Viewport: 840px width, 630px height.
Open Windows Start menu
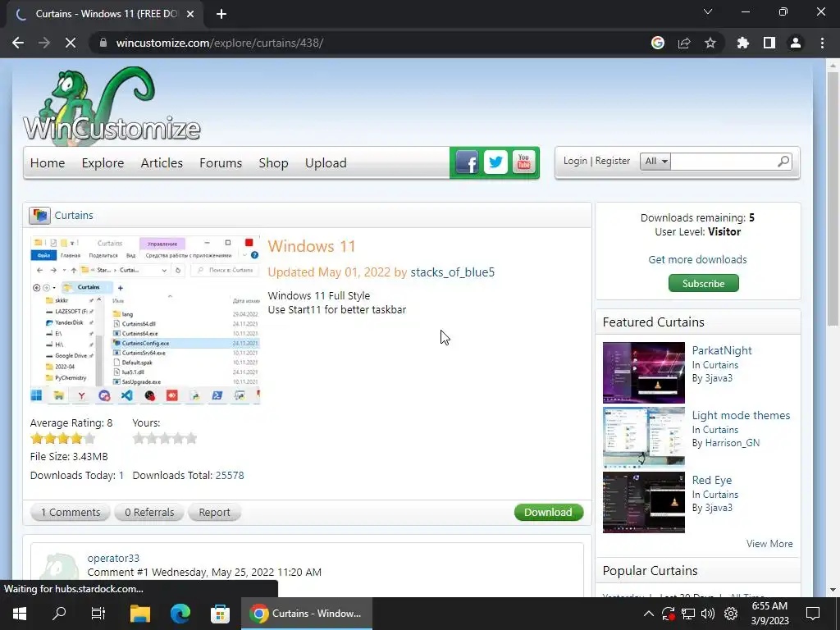[x=20, y=614]
